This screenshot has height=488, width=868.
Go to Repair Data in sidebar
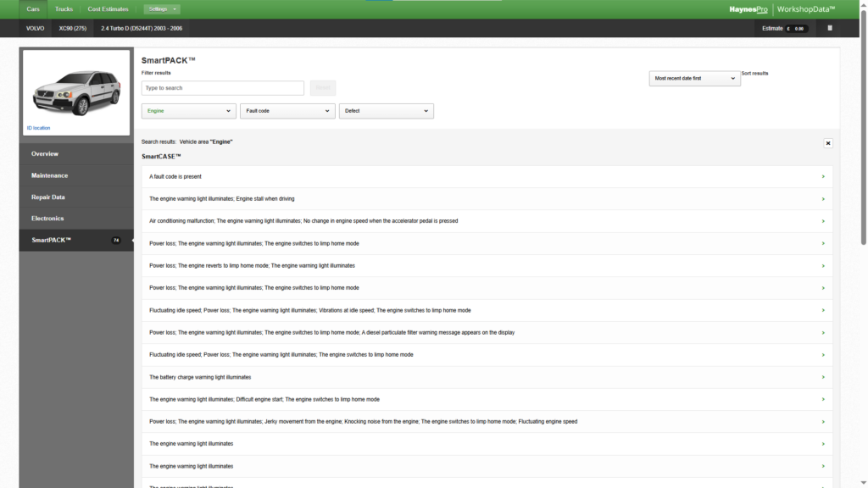tap(76, 197)
